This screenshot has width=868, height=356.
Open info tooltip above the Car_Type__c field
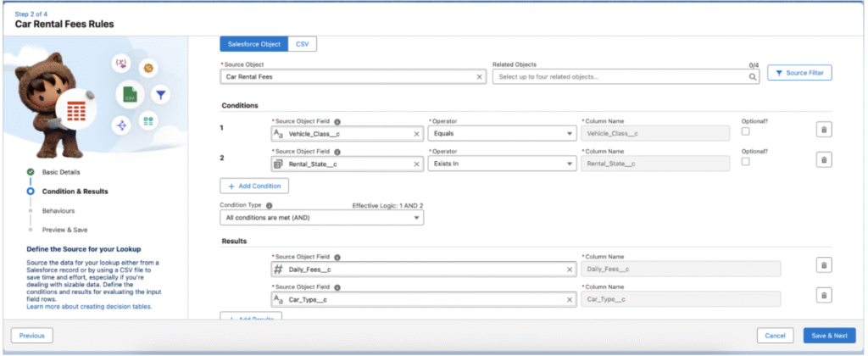click(337, 287)
